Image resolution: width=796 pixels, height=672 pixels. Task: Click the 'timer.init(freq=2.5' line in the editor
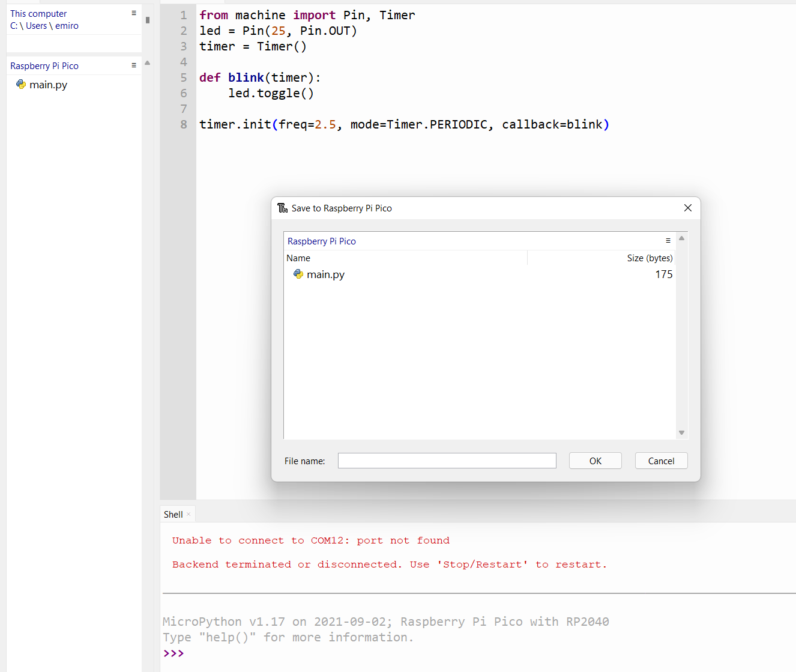point(404,124)
